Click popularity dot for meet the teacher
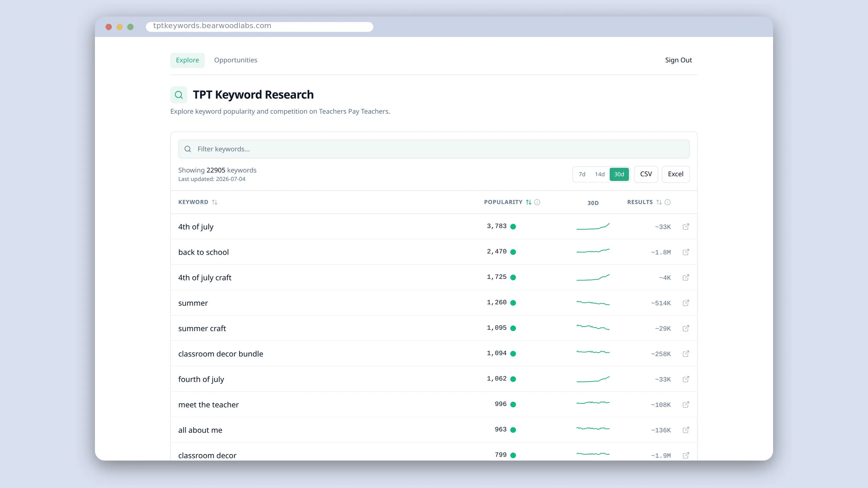This screenshot has height=488, width=868. click(x=513, y=405)
